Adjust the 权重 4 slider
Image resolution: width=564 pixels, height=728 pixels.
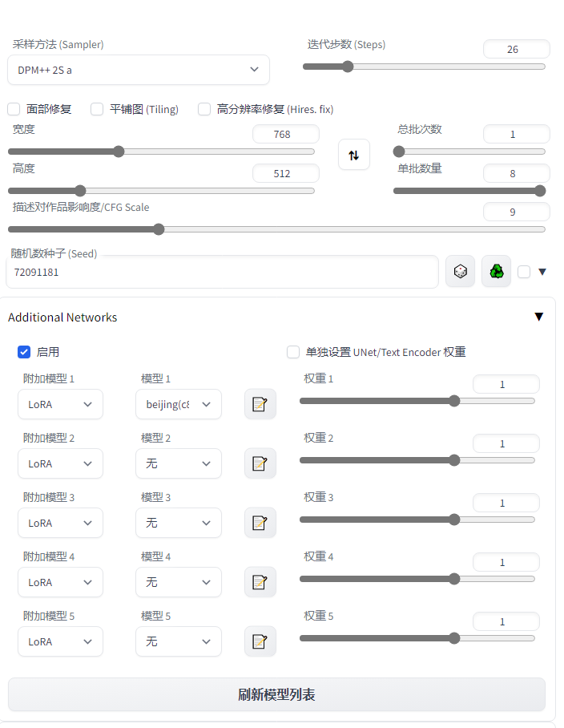[417, 579]
